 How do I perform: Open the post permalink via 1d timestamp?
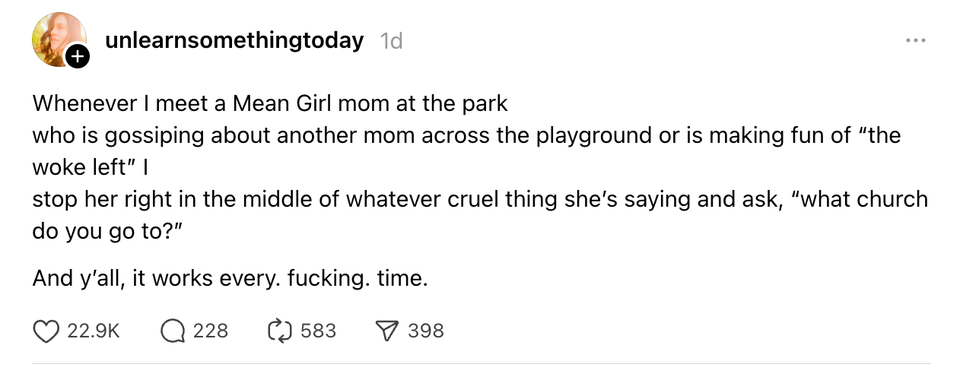pos(391,41)
